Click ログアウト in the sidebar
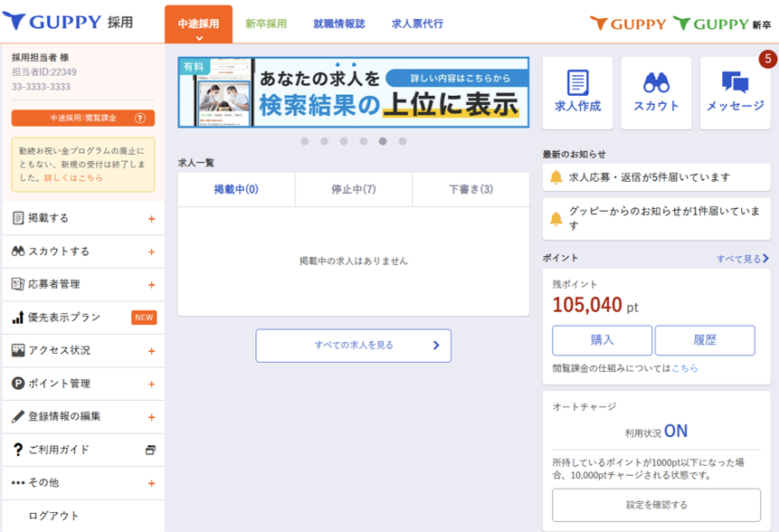This screenshot has width=779, height=532. tap(53, 516)
